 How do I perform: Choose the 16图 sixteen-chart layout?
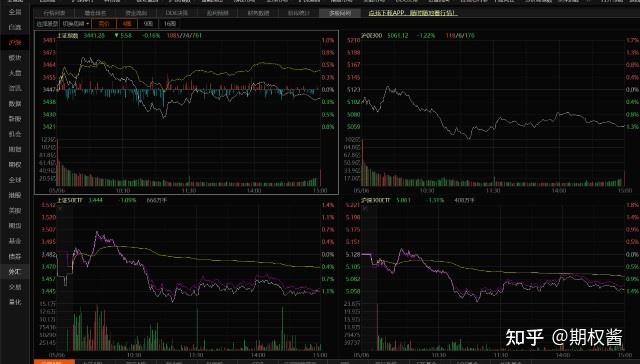pyautogui.click(x=169, y=24)
